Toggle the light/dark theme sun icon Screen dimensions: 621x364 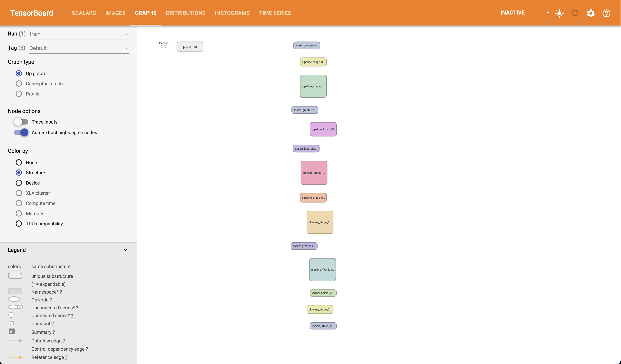point(559,13)
